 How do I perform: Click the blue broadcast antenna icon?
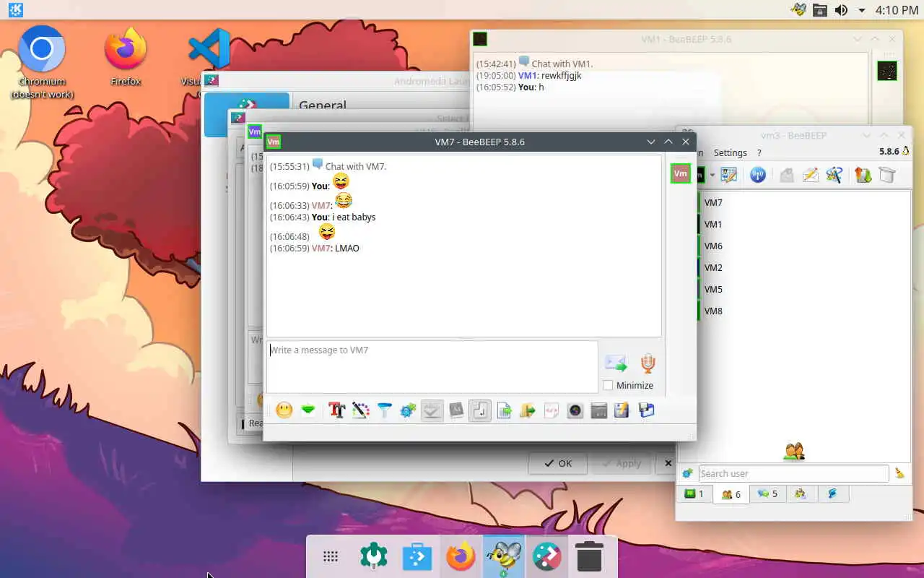[x=757, y=175]
